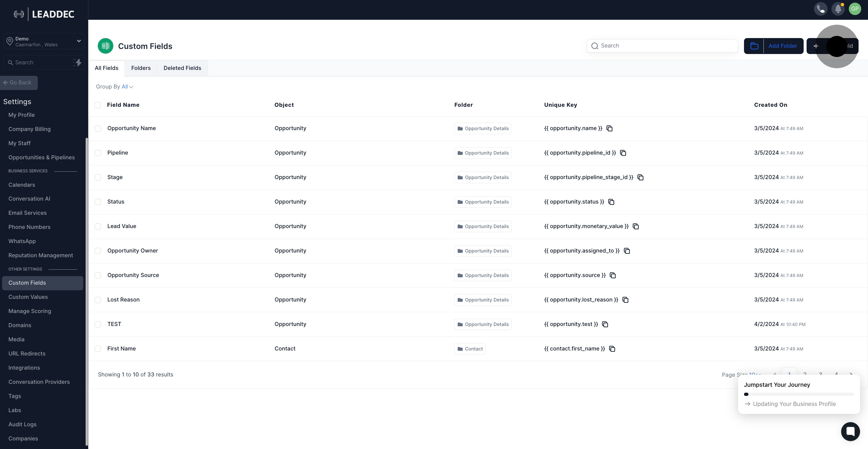Open URL Redirects in sidebar
This screenshot has width=868, height=449.
click(x=27, y=353)
